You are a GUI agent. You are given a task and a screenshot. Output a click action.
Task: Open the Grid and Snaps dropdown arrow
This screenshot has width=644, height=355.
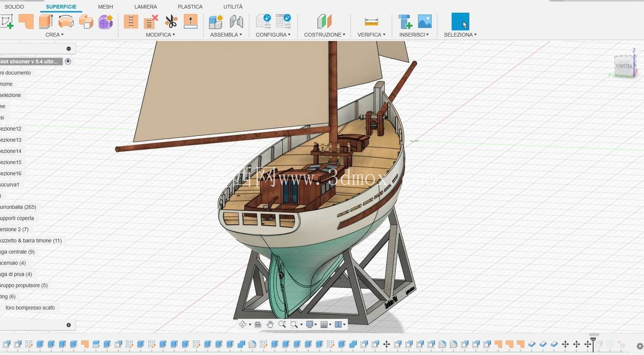point(330,325)
